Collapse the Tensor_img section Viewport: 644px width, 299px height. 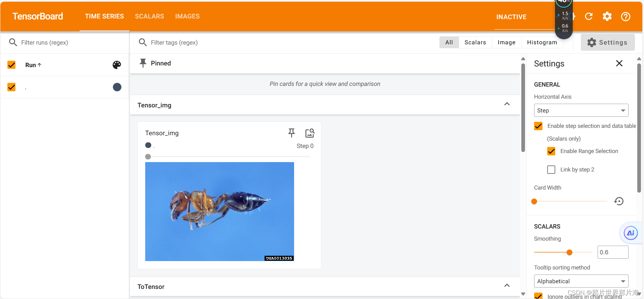click(507, 104)
